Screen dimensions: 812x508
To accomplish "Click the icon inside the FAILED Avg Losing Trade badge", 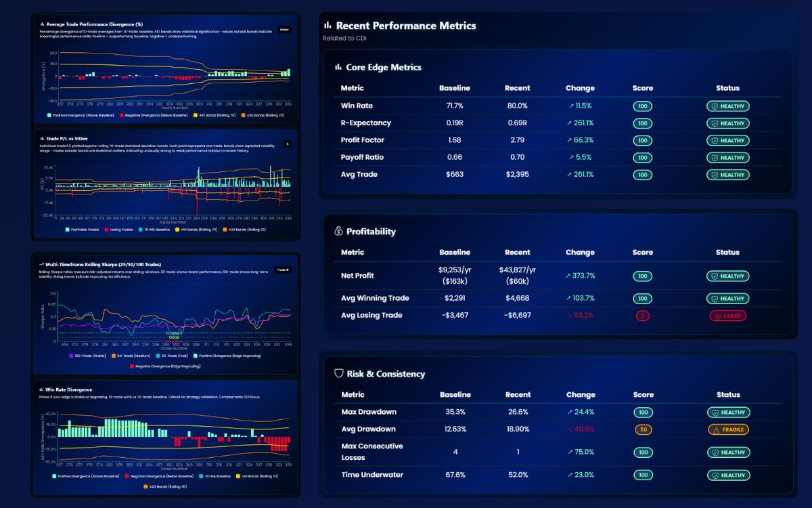I will click(717, 315).
